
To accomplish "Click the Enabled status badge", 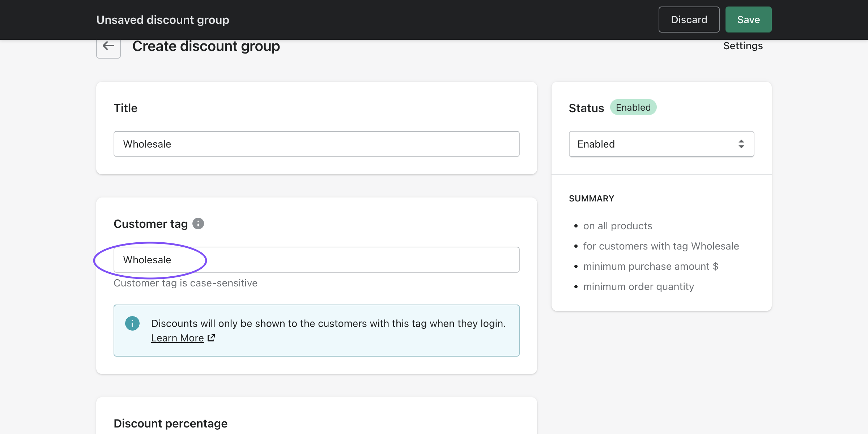I will point(633,107).
